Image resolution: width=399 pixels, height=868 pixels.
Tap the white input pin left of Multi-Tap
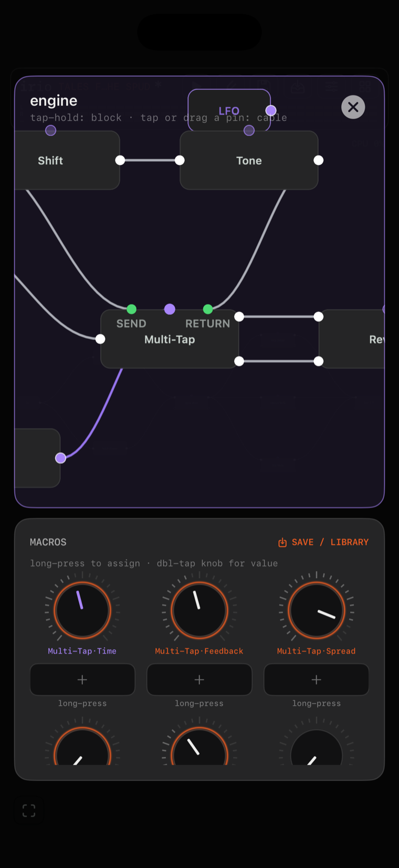coord(100,339)
